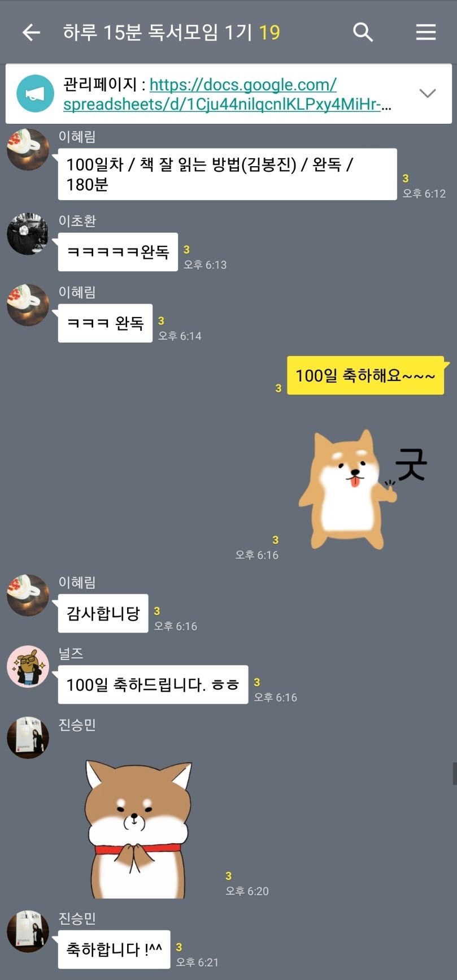This screenshot has width=457, height=980.
Task: Open 이초환's profile picture
Action: pos(28,233)
